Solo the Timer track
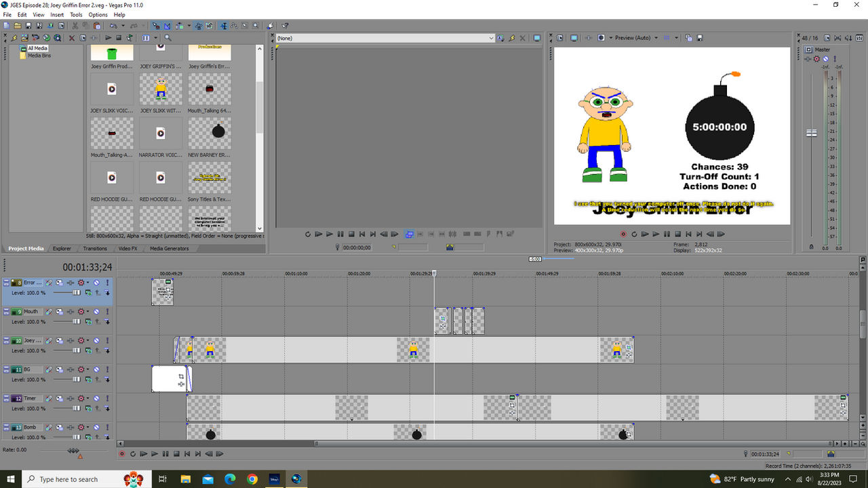Viewport: 868px width, 488px height. pos(107,399)
